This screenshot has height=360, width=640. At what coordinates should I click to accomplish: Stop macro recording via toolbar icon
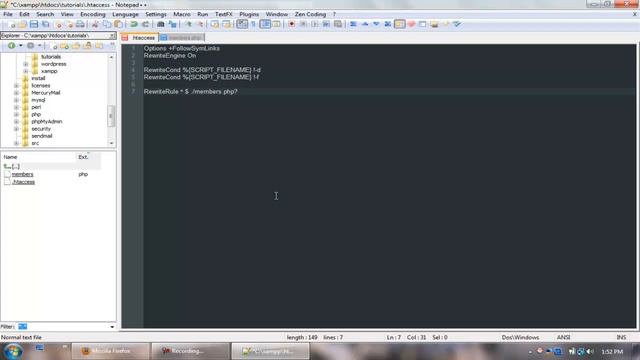(303, 24)
